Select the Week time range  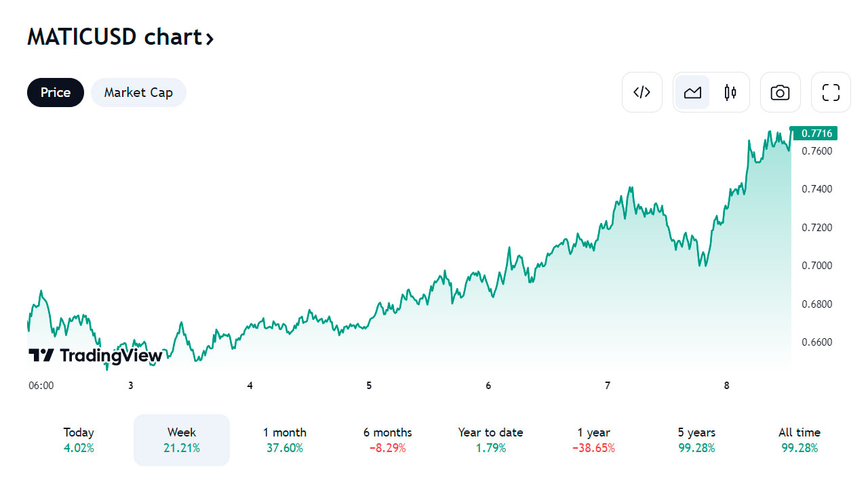pos(182,440)
